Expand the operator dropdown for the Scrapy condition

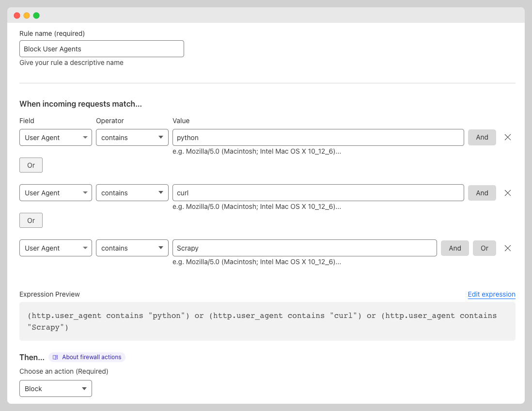tap(132, 248)
